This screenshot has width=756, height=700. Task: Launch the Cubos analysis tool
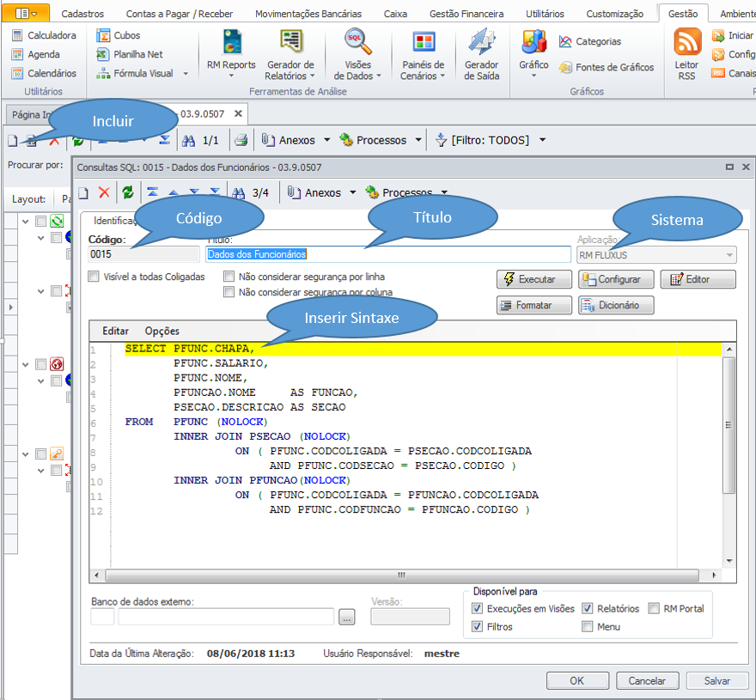coord(119,35)
